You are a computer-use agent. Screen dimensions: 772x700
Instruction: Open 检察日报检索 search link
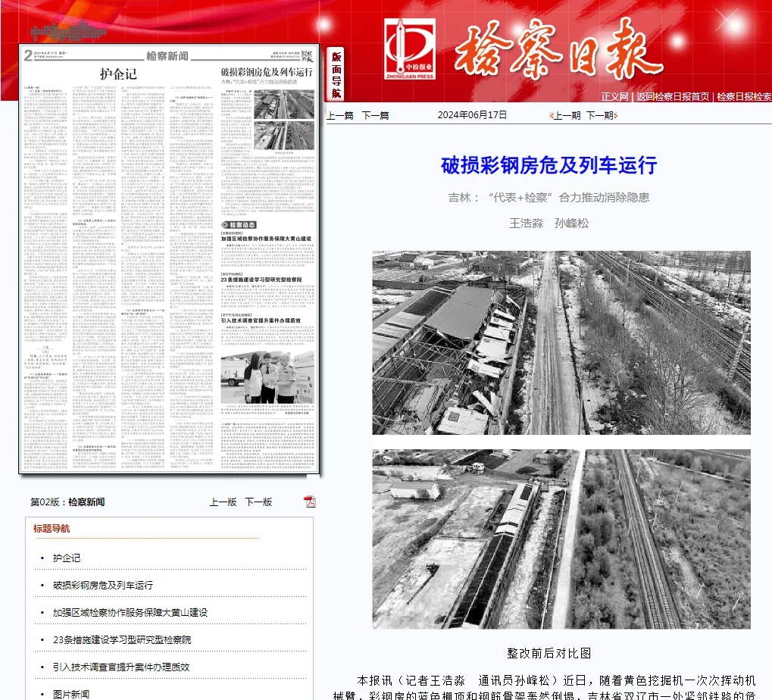(743, 96)
